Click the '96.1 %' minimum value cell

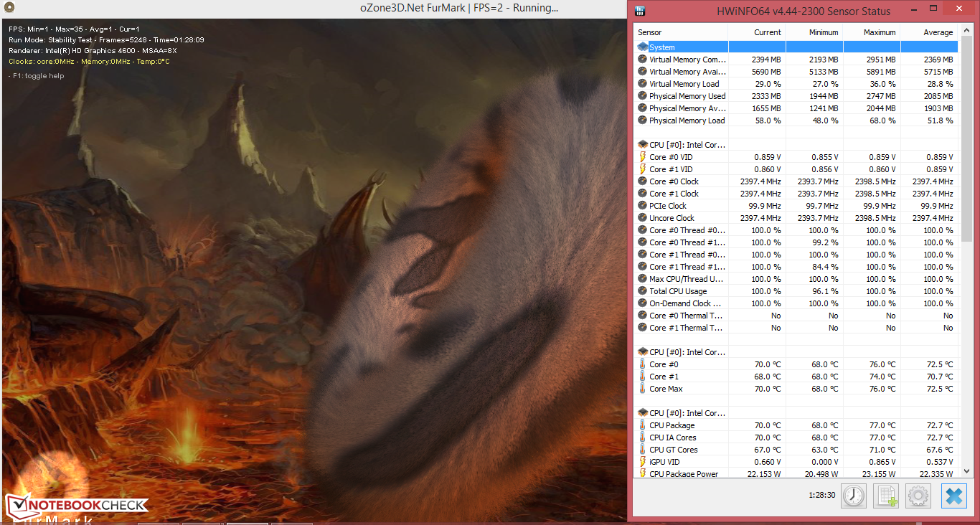tap(826, 291)
